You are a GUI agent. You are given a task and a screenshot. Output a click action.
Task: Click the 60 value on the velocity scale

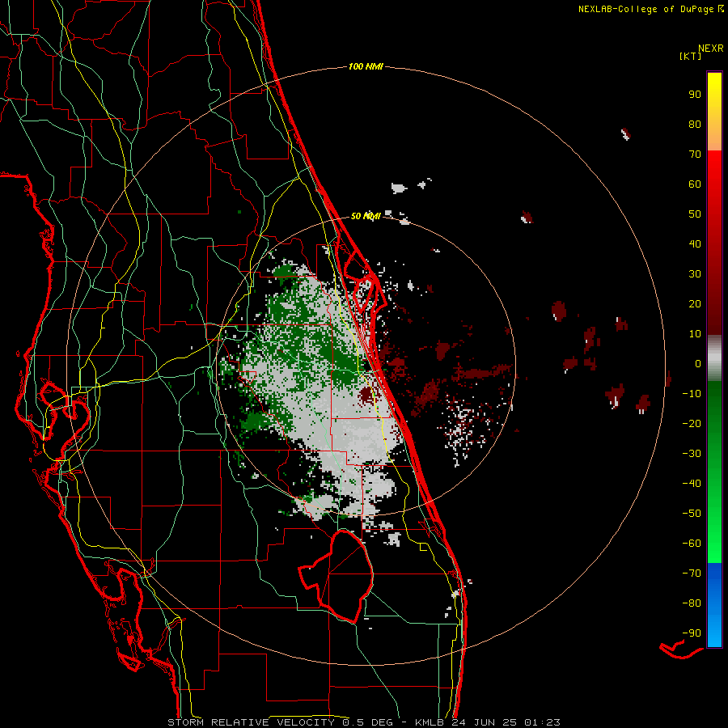click(x=695, y=184)
